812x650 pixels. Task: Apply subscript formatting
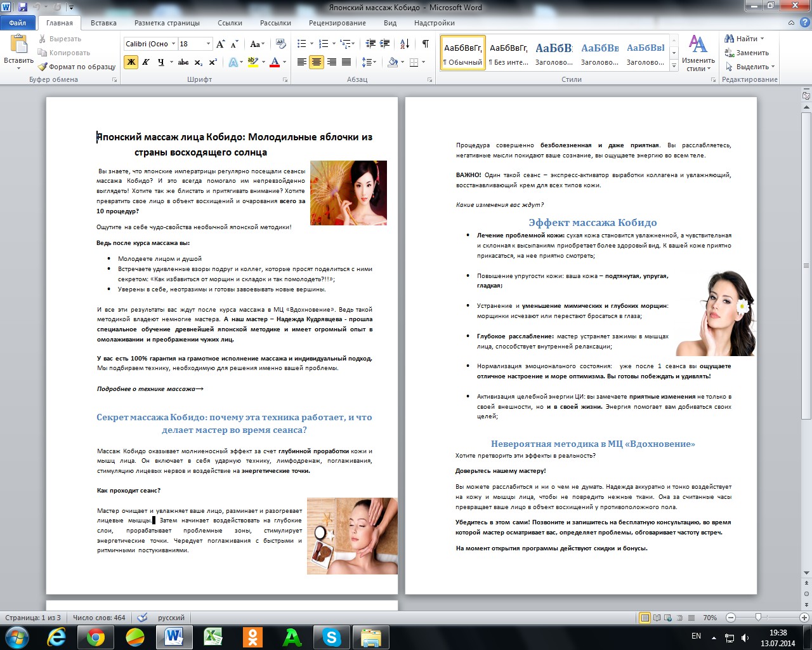click(x=199, y=62)
